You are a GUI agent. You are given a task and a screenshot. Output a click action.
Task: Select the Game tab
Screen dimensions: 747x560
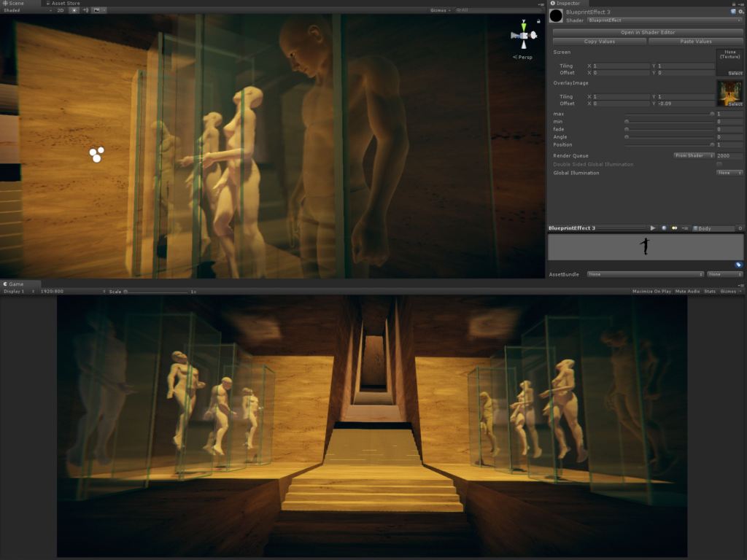coord(16,284)
